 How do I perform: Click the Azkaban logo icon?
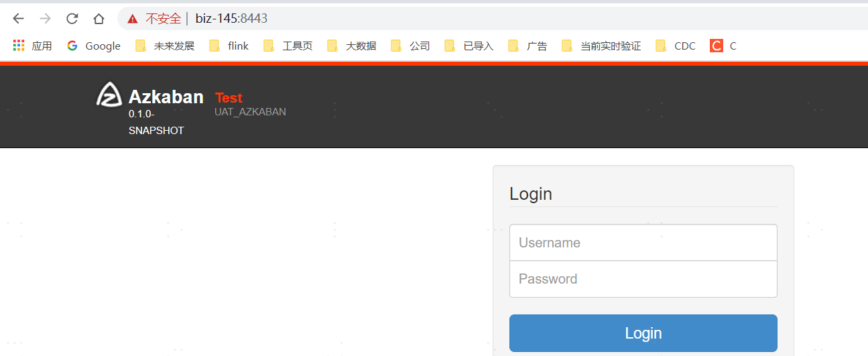[x=109, y=95]
